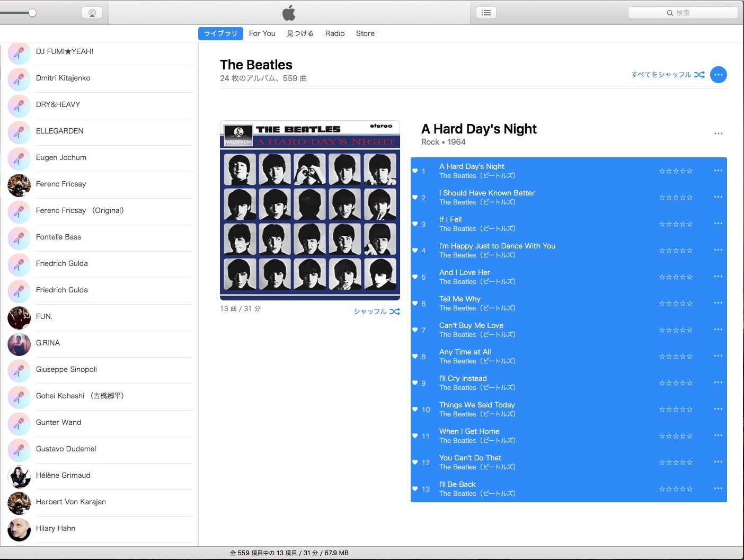Image resolution: width=744 pixels, height=560 pixels.
Task: Click the blue circular more options button
Action: [718, 75]
